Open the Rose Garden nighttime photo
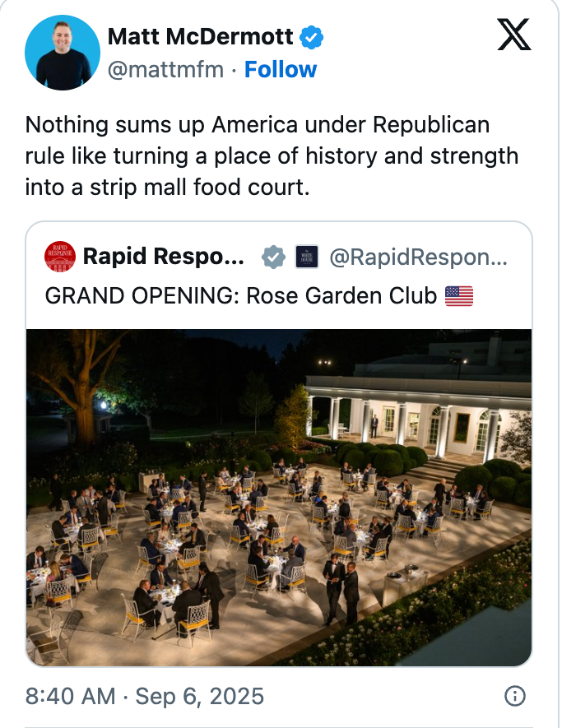The image size is (562, 728). (x=279, y=494)
